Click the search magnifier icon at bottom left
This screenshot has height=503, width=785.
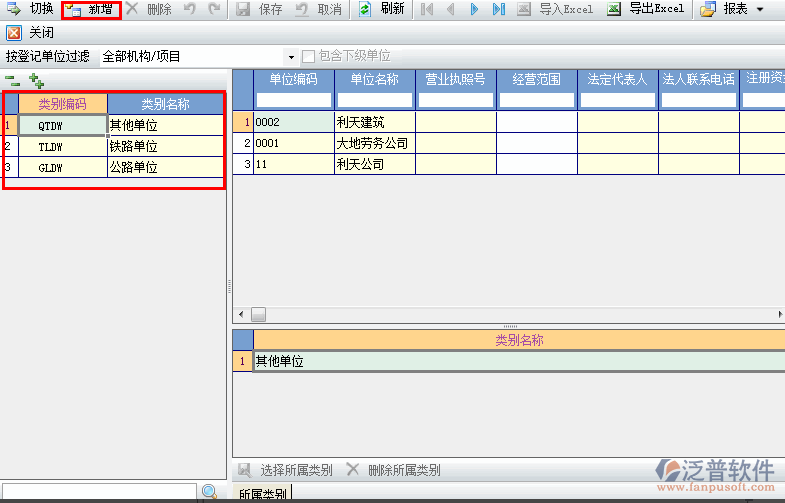(210, 492)
